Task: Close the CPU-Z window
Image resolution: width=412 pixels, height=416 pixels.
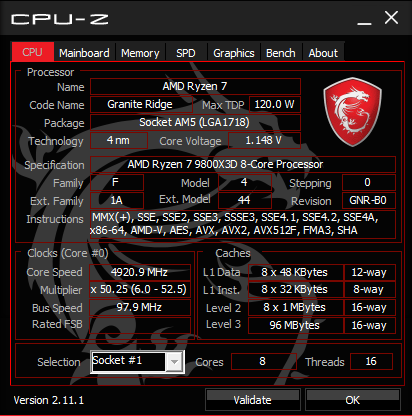Action: click(x=391, y=18)
